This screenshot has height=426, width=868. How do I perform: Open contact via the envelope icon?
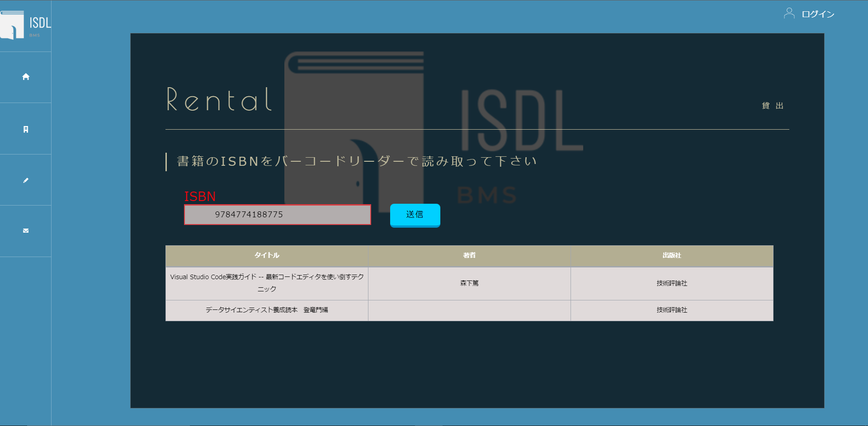(25, 230)
